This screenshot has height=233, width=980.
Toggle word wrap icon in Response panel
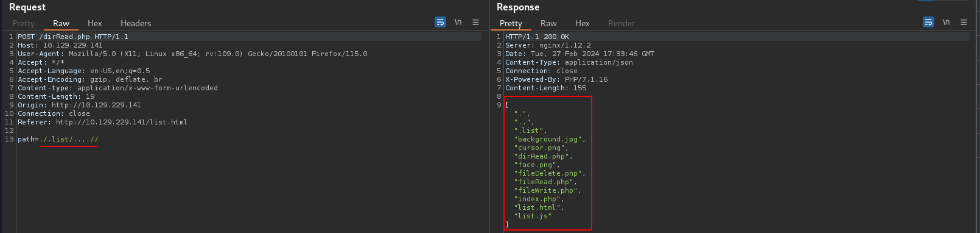[x=928, y=22]
